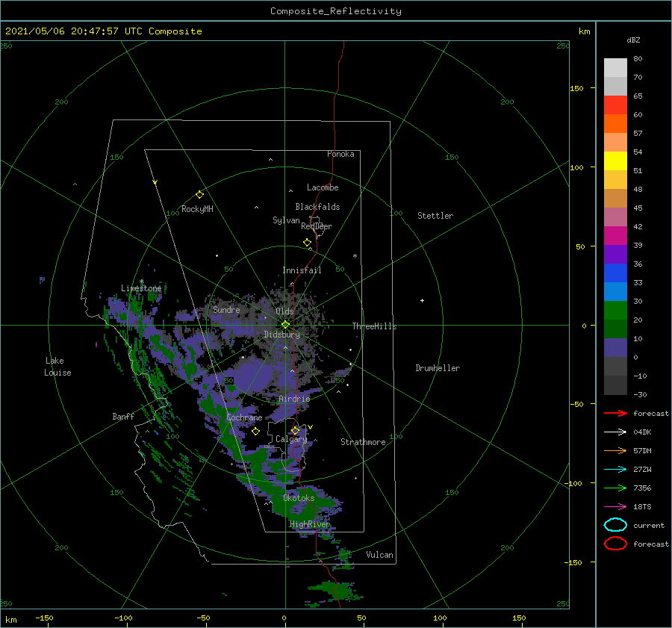Click the yellow diamond marker beside RockyMH
672x628 pixels.
[x=199, y=195]
